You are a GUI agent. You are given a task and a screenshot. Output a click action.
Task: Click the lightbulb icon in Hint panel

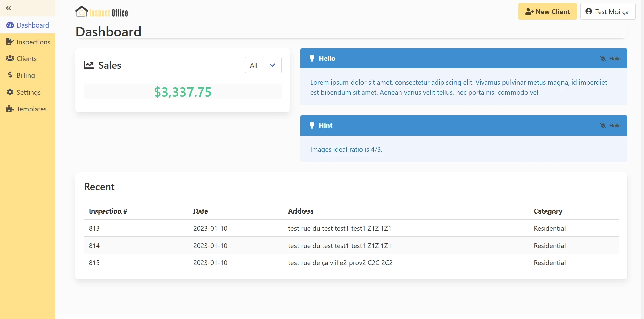click(x=312, y=125)
